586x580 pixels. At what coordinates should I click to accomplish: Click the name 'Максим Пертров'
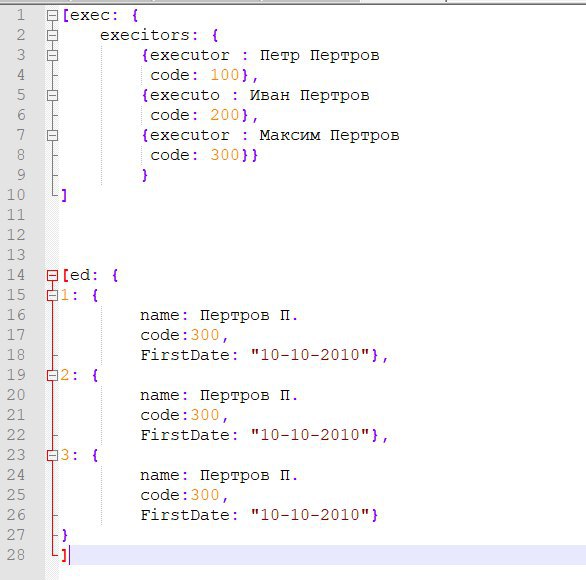point(330,135)
